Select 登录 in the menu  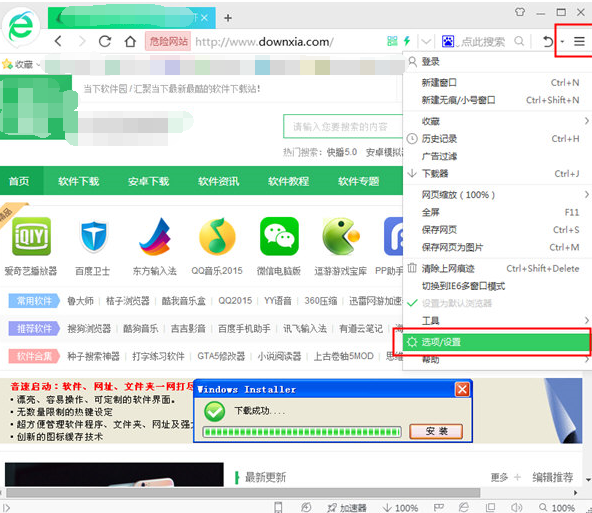(x=497, y=62)
